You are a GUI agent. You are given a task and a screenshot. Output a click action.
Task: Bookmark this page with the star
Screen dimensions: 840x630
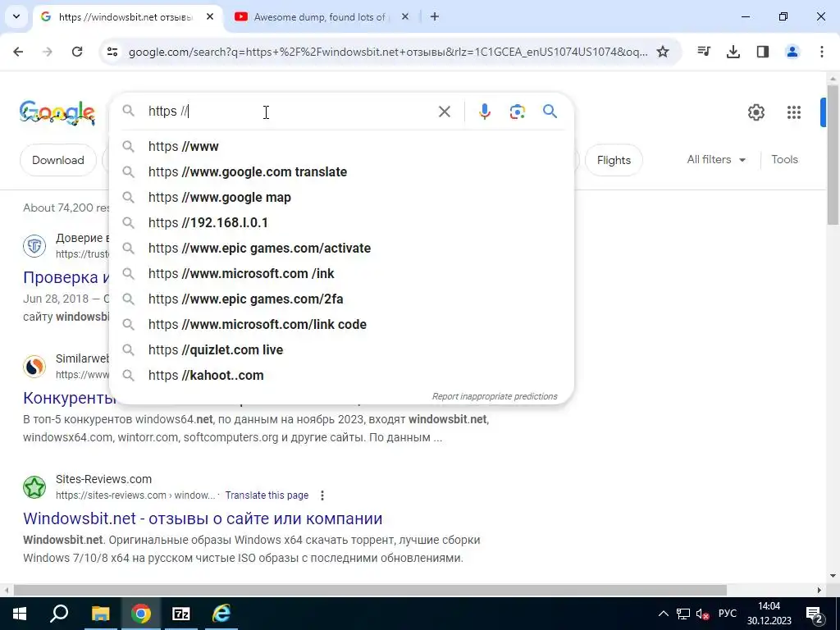point(663,52)
